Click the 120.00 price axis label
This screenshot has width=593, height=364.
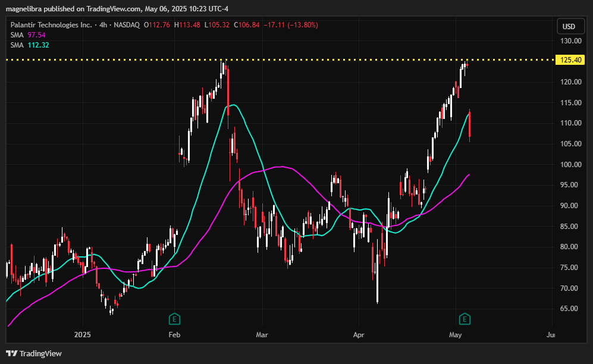tap(570, 82)
